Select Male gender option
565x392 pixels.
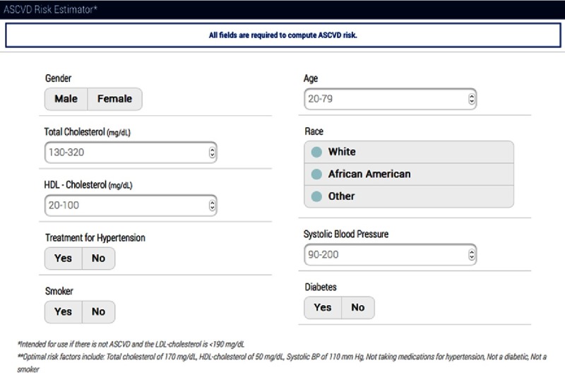pos(66,99)
